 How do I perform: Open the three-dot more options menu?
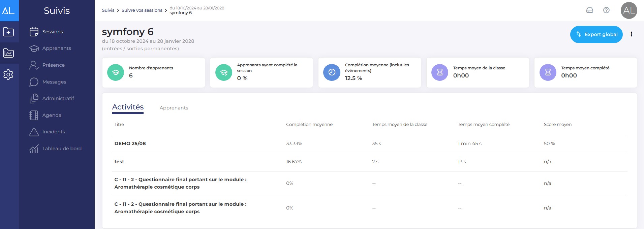(631, 34)
